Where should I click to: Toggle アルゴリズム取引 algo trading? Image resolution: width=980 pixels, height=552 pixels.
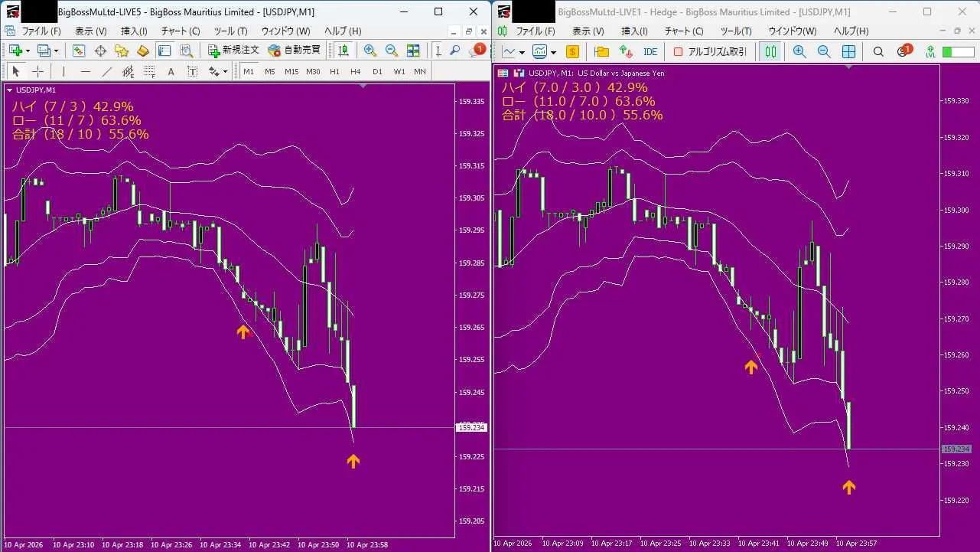(710, 51)
